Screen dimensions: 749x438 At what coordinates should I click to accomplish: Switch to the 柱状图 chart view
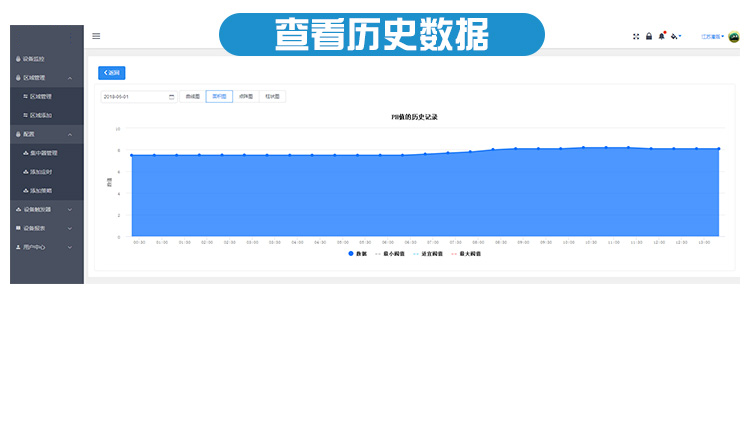coord(272,97)
